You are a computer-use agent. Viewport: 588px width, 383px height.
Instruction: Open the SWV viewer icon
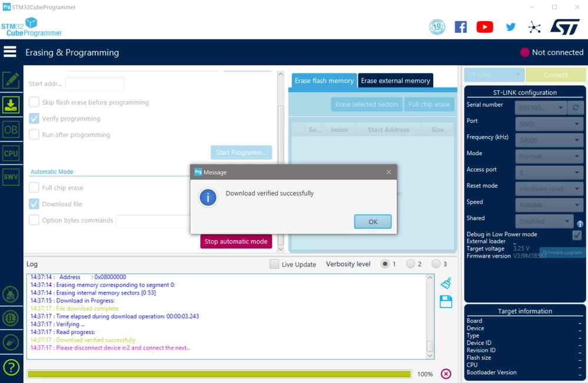[x=11, y=176]
